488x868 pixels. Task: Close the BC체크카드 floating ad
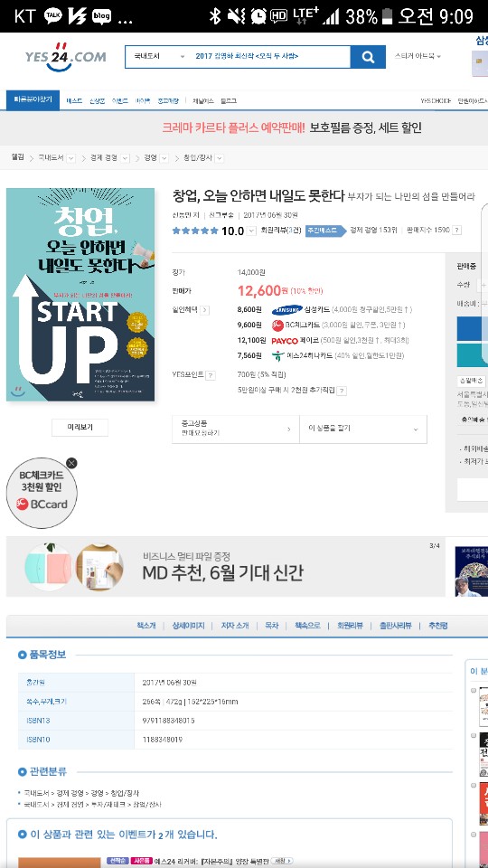71,463
